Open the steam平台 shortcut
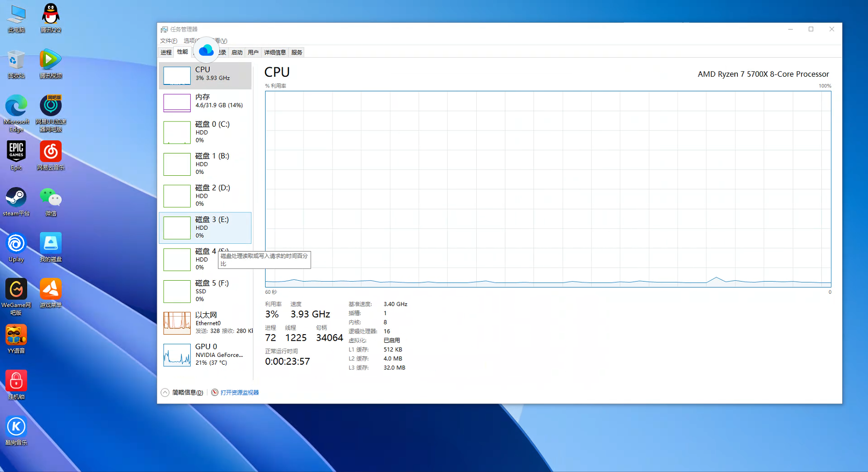The width and height of the screenshot is (868, 472). pos(16,202)
